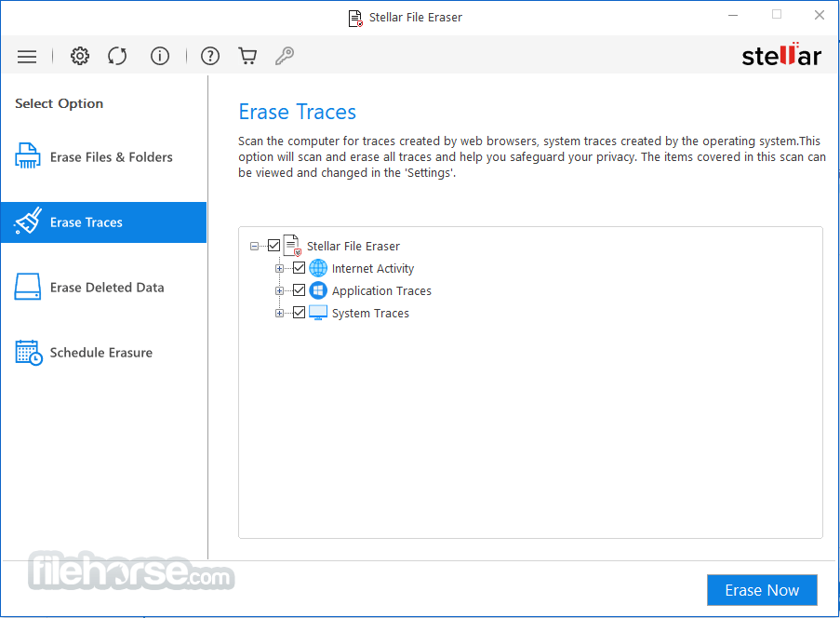Screen dimensions: 840x618
Task: Select Erase Files & Folders option
Action: click(103, 157)
